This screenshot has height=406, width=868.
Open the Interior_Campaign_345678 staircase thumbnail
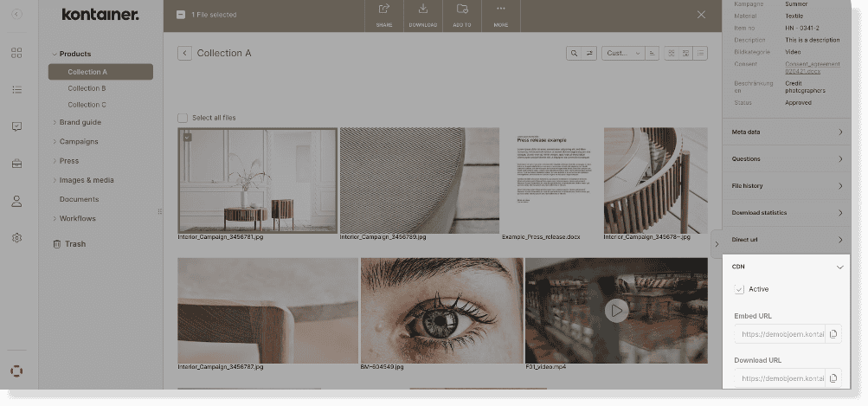(655, 181)
